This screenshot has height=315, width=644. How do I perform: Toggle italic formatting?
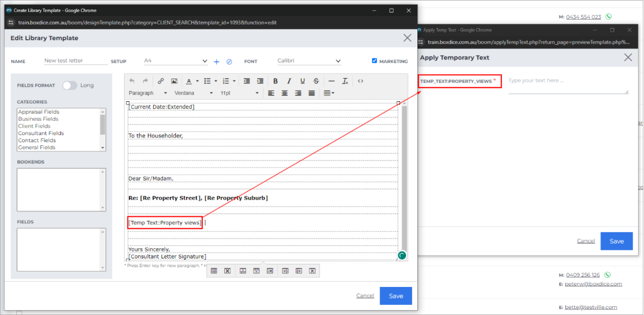[289, 81]
